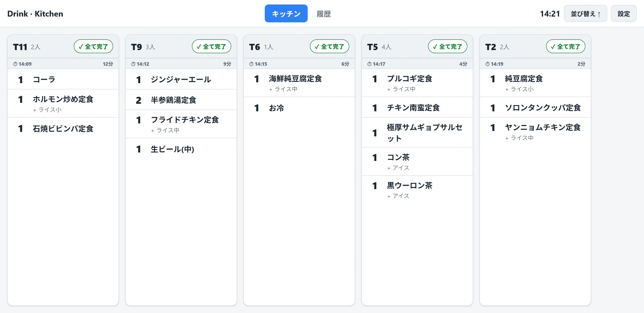Select 海鮮純豆腐定食 in T6
The height and width of the screenshot is (313, 644).
[x=299, y=83]
